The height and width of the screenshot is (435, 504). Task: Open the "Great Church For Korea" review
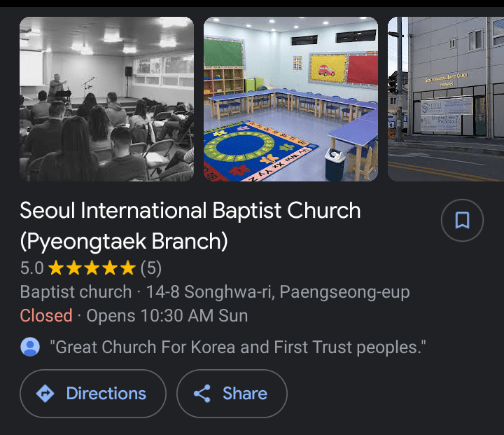pos(238,347)
